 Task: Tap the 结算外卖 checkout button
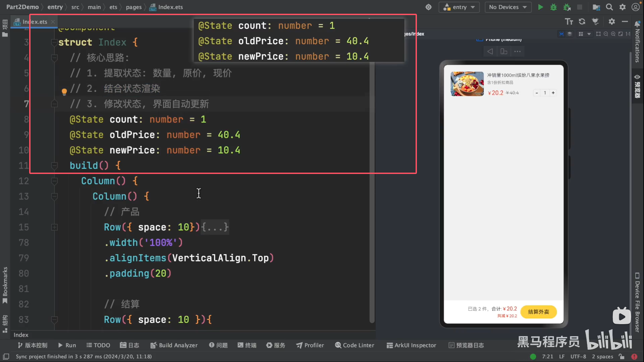pyautogui.click(x=538, y=312)
